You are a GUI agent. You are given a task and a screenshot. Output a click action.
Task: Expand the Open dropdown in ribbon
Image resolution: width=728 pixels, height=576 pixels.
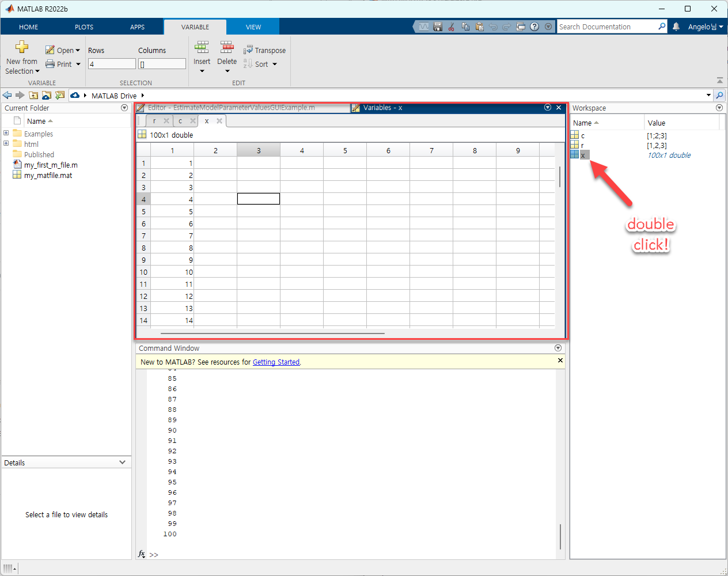78,50
